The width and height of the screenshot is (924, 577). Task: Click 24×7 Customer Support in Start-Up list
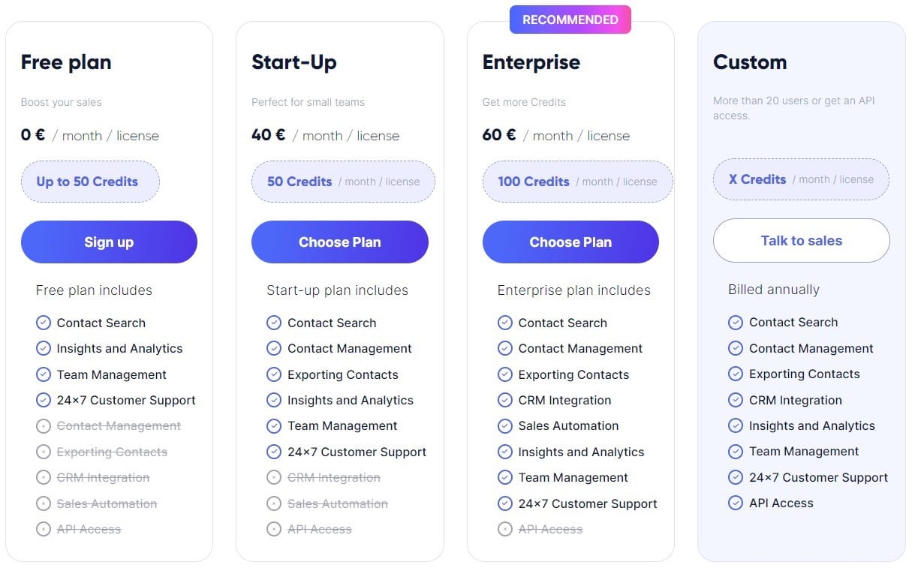pos(357,452)
